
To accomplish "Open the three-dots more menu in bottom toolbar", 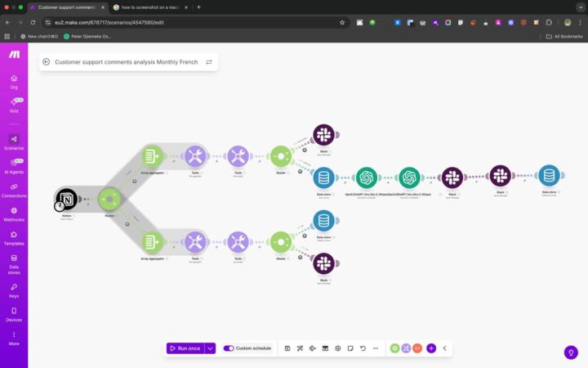I will (x=376, y=348).
